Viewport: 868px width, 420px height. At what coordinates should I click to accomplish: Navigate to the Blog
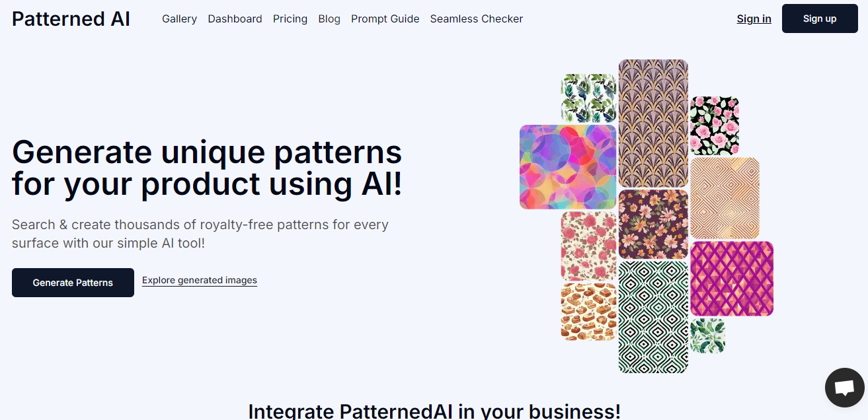pyautogui.click(x=329, y=18)
